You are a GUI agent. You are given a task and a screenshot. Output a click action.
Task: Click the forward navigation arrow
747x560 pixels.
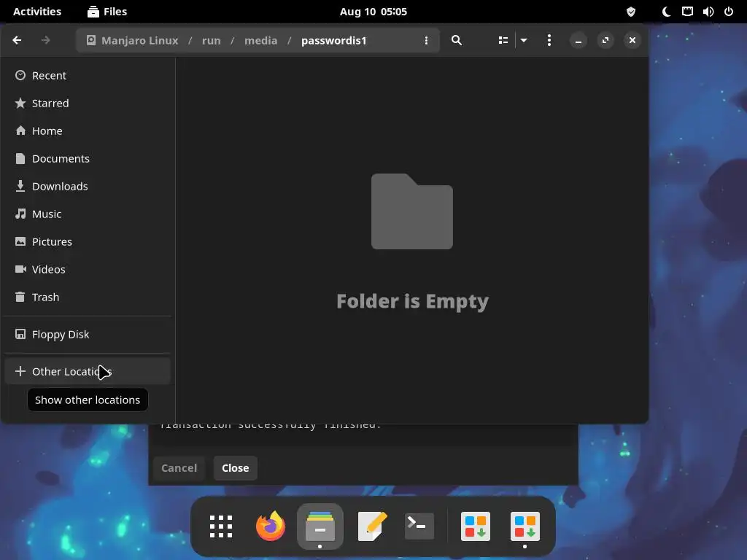46,41
